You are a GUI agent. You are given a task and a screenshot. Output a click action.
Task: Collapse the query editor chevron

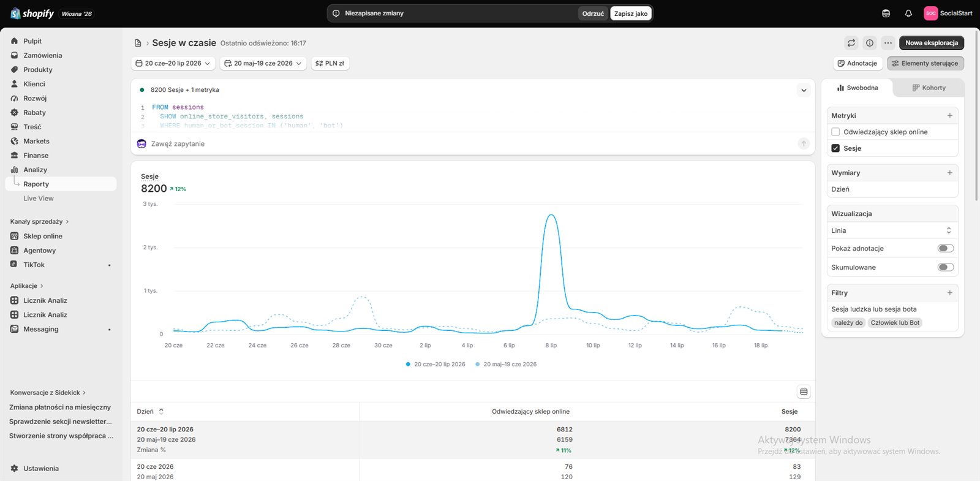(x=804, y=90)
